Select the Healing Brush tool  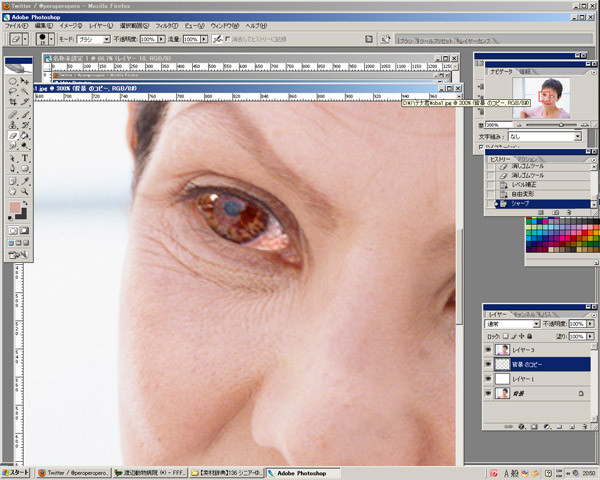pyautogui.click(x=13, y=114)
